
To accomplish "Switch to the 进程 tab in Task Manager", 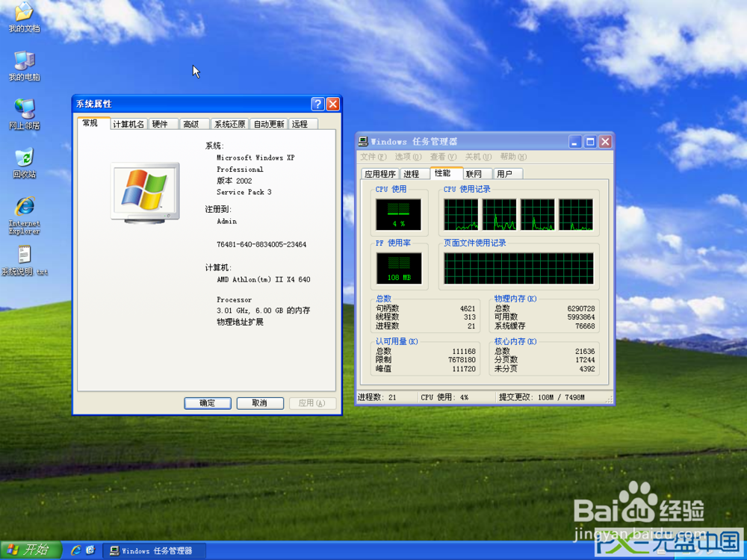I will pyautogui.click(x=414, y=174).
